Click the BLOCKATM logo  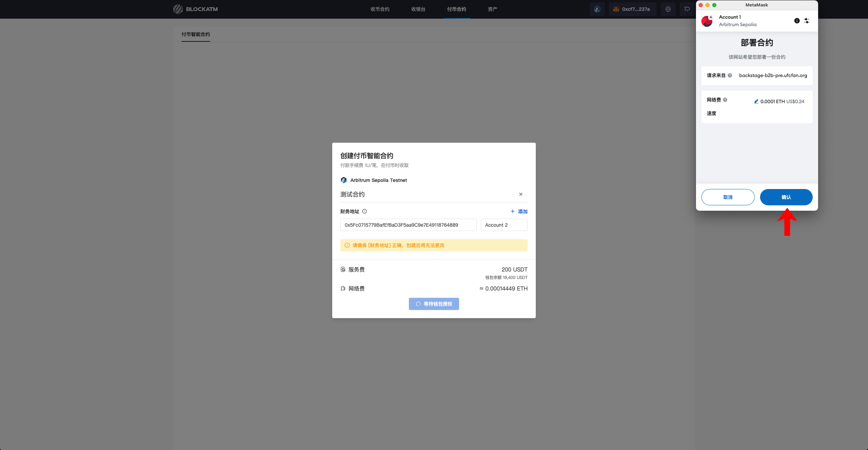[x=195, y=9]
